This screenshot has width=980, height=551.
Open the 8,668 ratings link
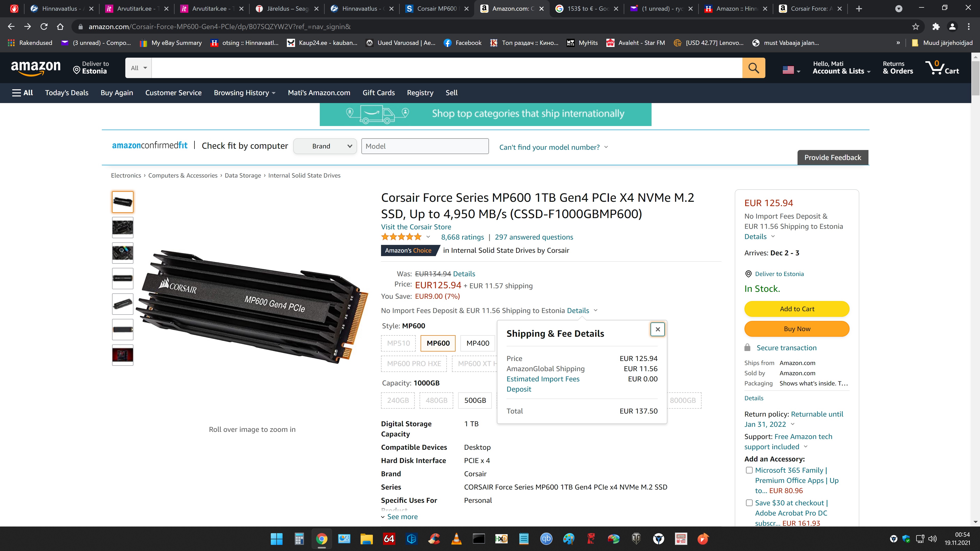click(462, 237)
